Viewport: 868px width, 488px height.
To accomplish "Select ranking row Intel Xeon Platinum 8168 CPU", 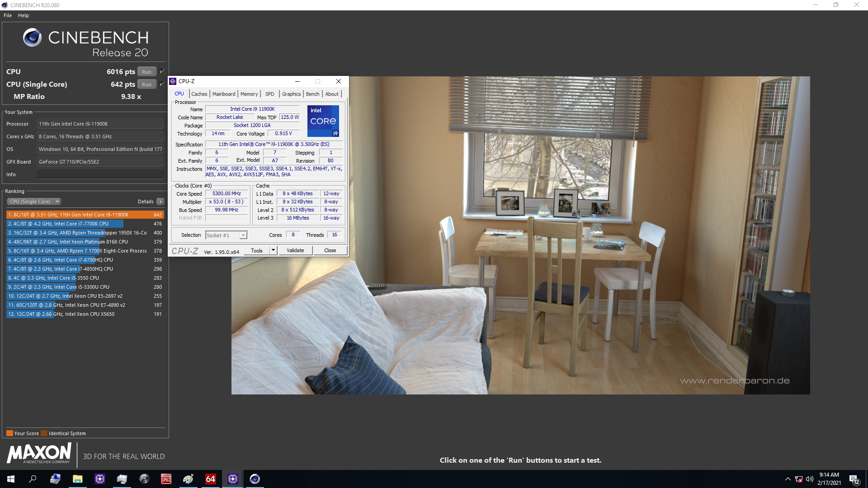I will point(85,242).
